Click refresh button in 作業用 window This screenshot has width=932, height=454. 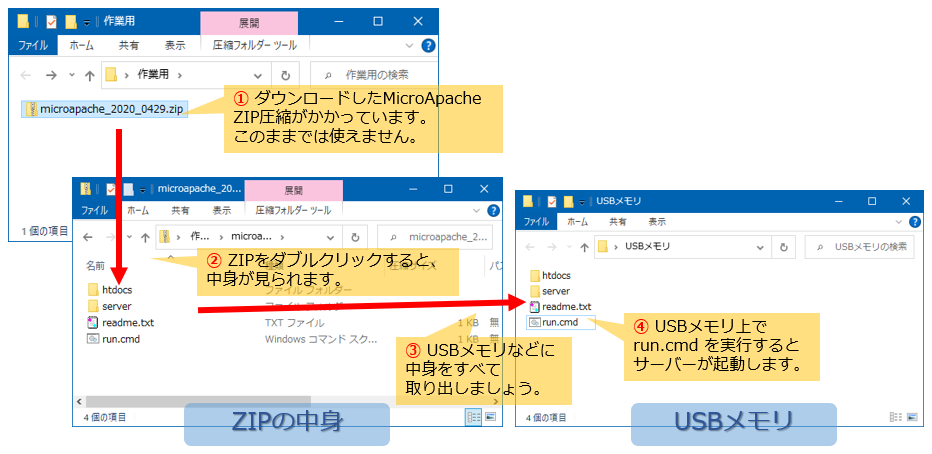tap(285, 75)
